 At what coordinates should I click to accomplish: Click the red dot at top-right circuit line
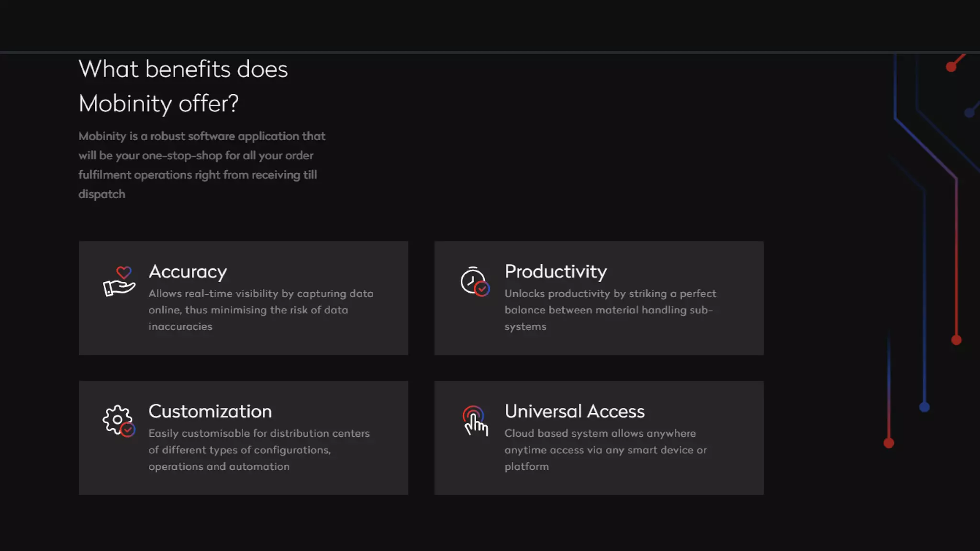(x=951, y=67)
